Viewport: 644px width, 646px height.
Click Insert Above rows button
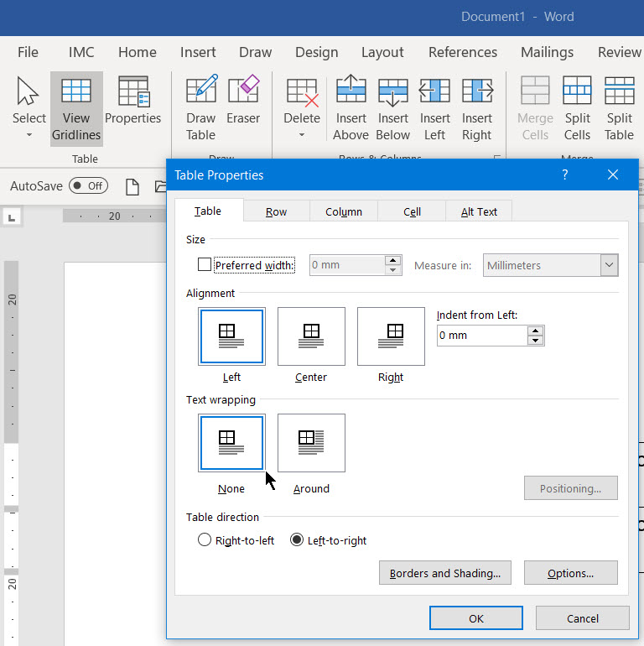[x=351, y=109]
